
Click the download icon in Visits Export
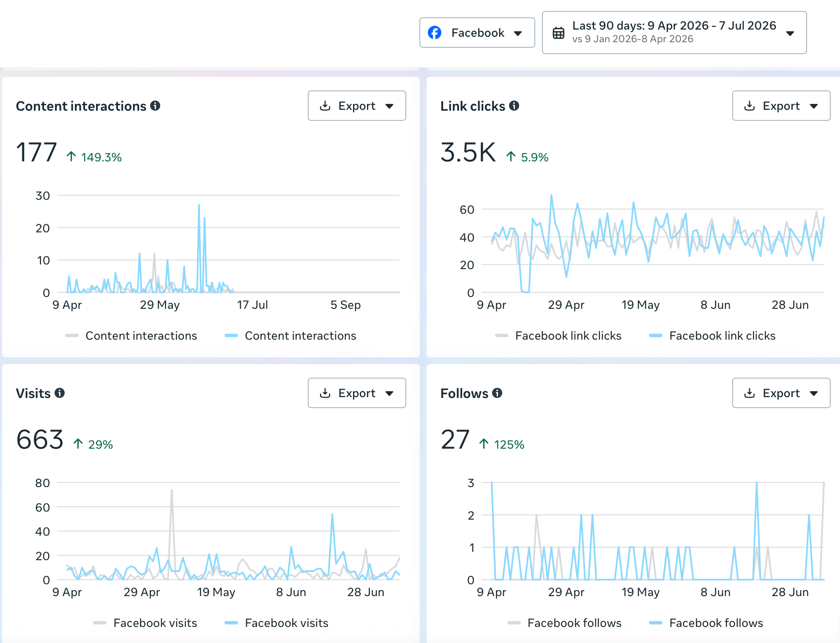[325, 393]
